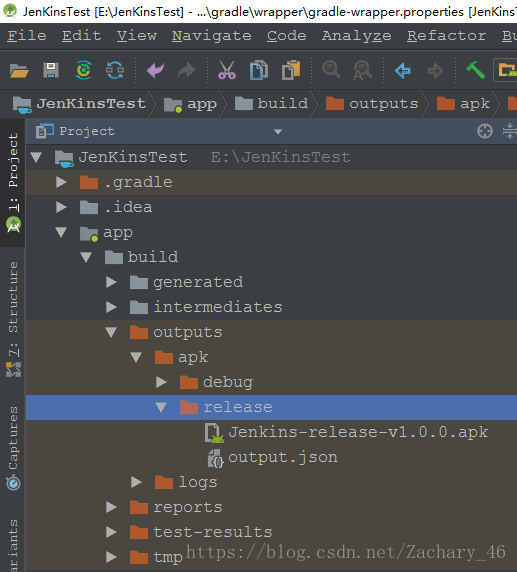This screenshot has height=572, width=517.
Task: Expand the .idea folder arrow
Action: [61, 207]
